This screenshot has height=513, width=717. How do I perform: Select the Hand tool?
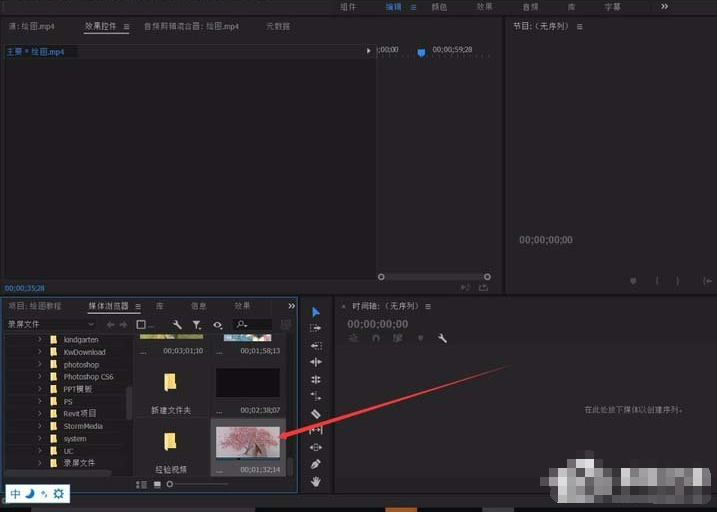315,482
